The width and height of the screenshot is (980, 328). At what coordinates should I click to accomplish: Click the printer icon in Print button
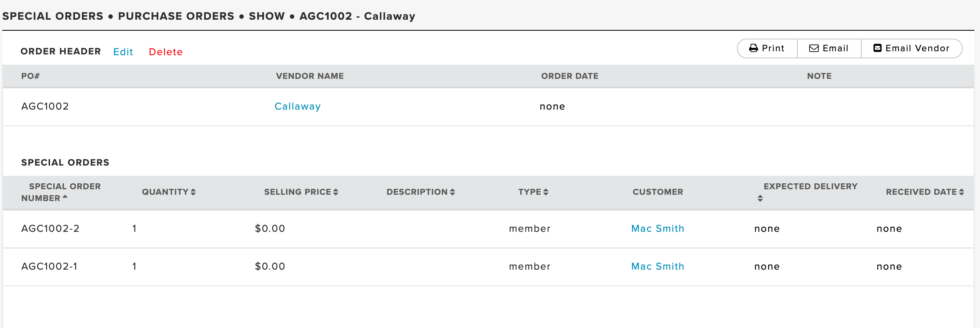tap(754, 48)
